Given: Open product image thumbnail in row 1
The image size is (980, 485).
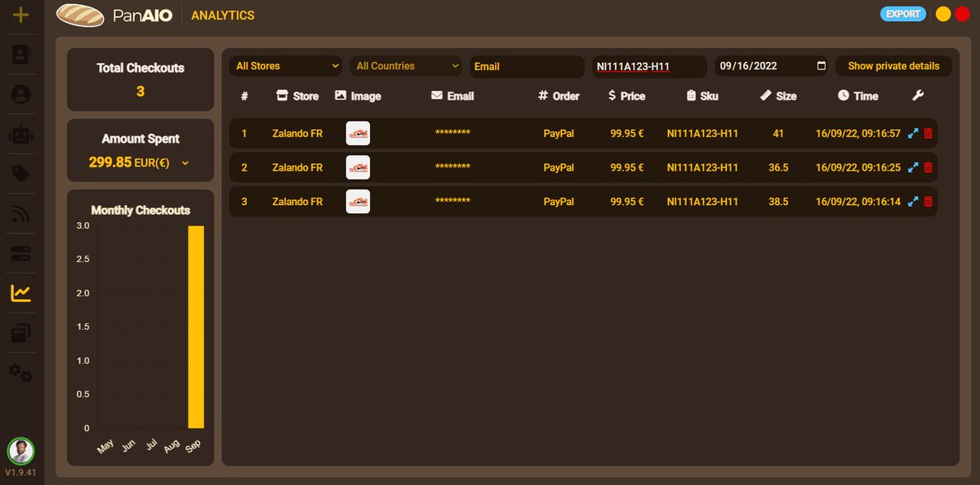Looking at the screenshot, I should tap(358, 133).
